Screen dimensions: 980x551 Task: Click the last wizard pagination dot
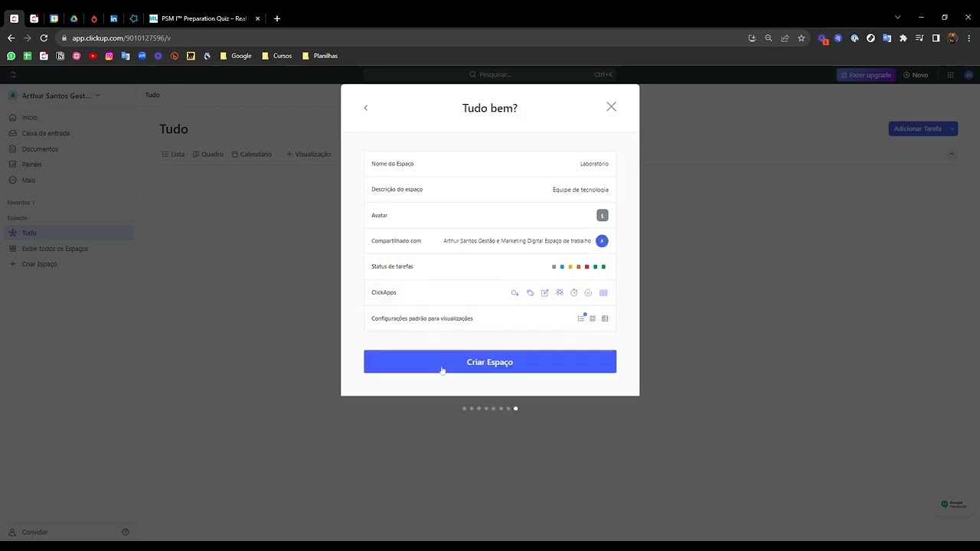pos(516,409)
